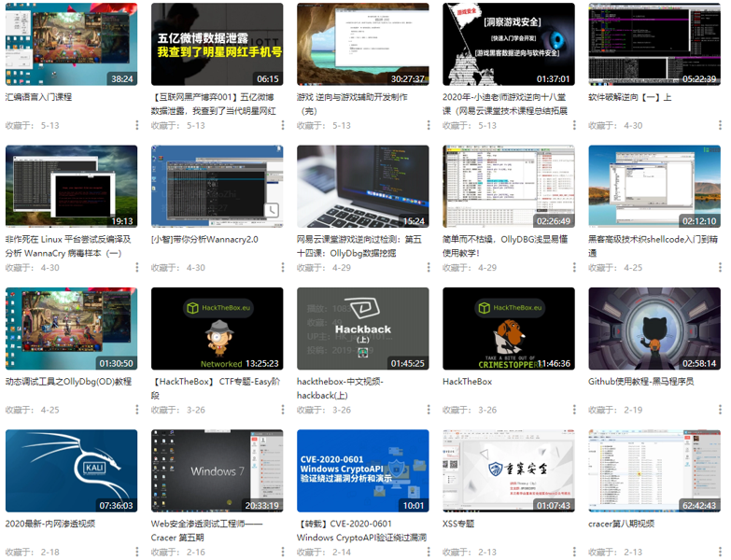Play the OllyDBG debugger thumbnail lasting 02:26:49
This screenshot has width=731, height=560.
coord(509,187)
